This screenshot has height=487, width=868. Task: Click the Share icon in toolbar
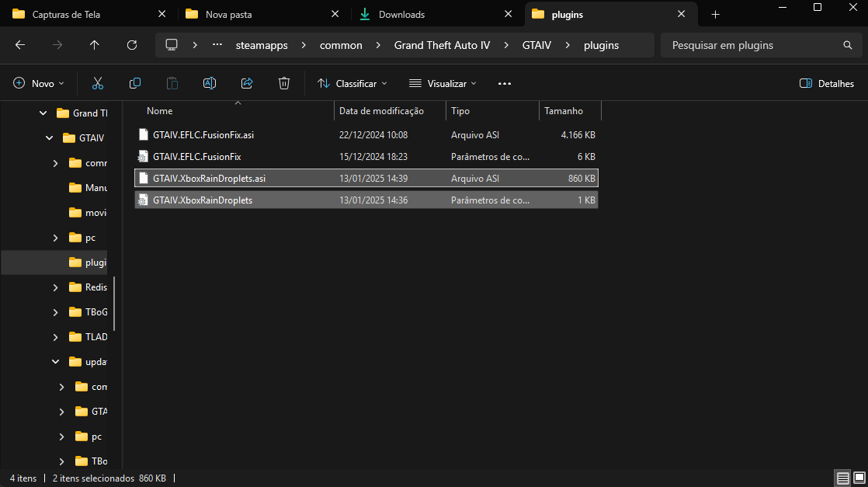tap(247, 84)
